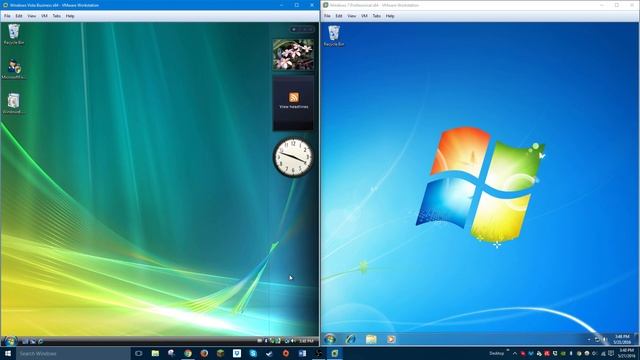Screen dimensions: 640x360
Task: Click the Vista taskbar clock
Action: pos(306,341)
